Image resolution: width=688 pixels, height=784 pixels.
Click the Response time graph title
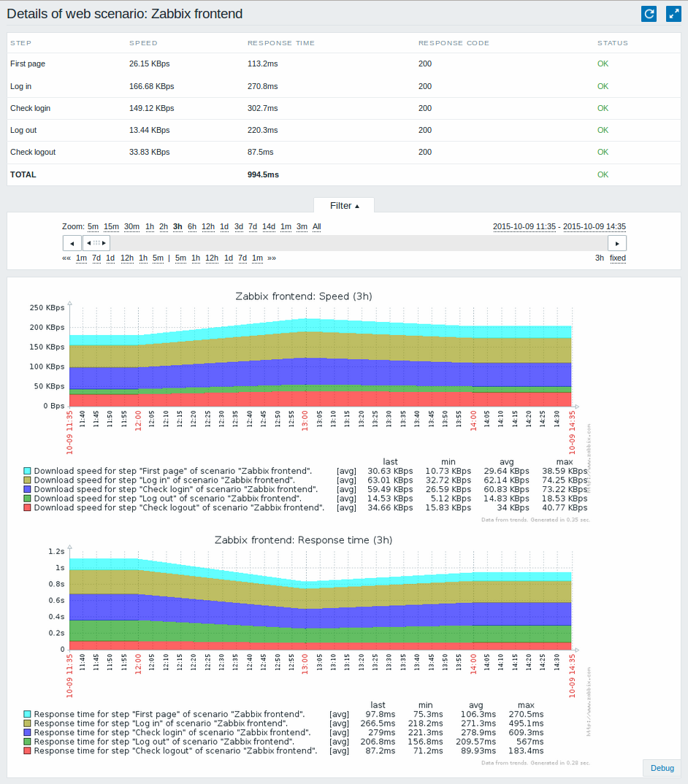click(x=303, y=540)
